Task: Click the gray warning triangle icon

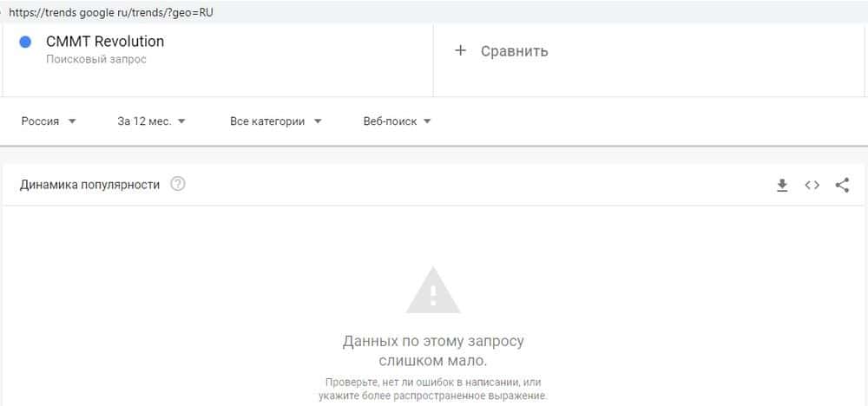Action: point(433,290)
